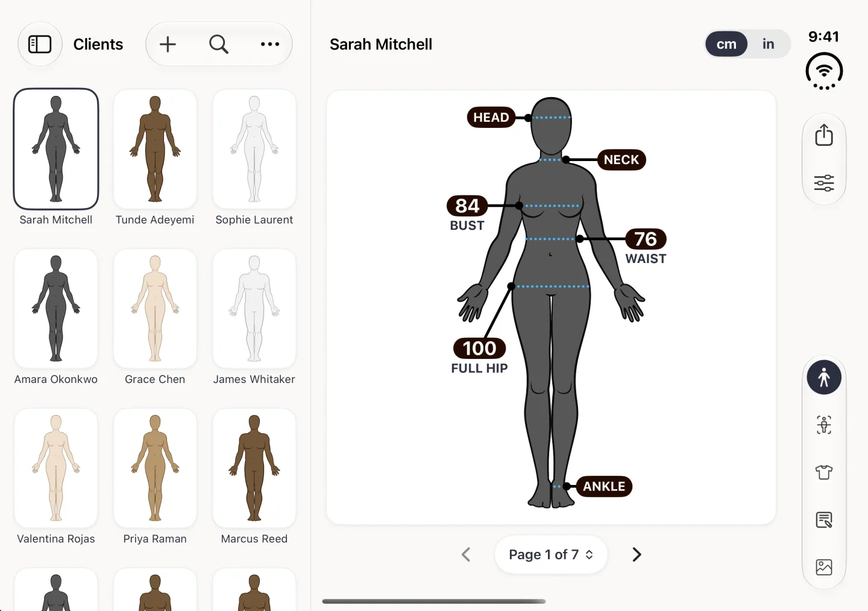Select Sophie Laurent client thumbnail
This screenshot has width=868, height=611.
pyautogui.click(x=254, y=149)
